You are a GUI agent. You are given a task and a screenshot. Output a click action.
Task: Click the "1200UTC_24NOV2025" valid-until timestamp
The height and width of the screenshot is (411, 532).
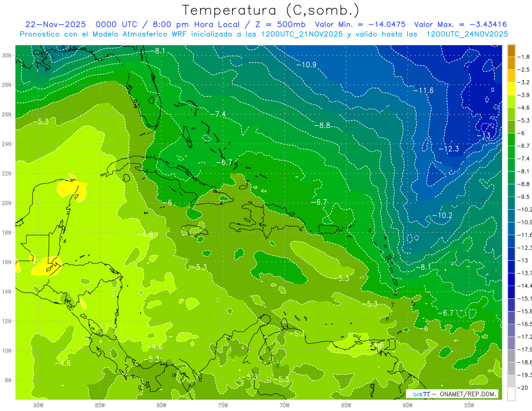[467, 34]
